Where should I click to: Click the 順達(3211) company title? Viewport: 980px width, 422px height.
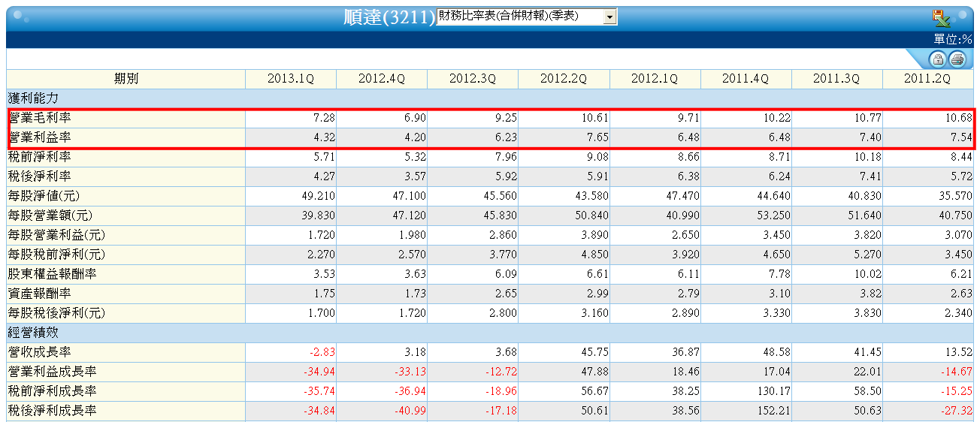[x=389, y=18]
